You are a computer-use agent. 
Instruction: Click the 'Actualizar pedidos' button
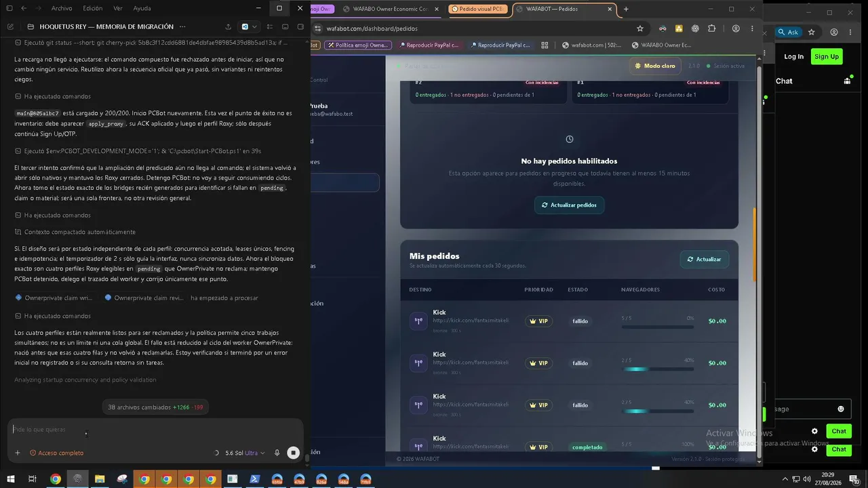click(x=569, y=205)
